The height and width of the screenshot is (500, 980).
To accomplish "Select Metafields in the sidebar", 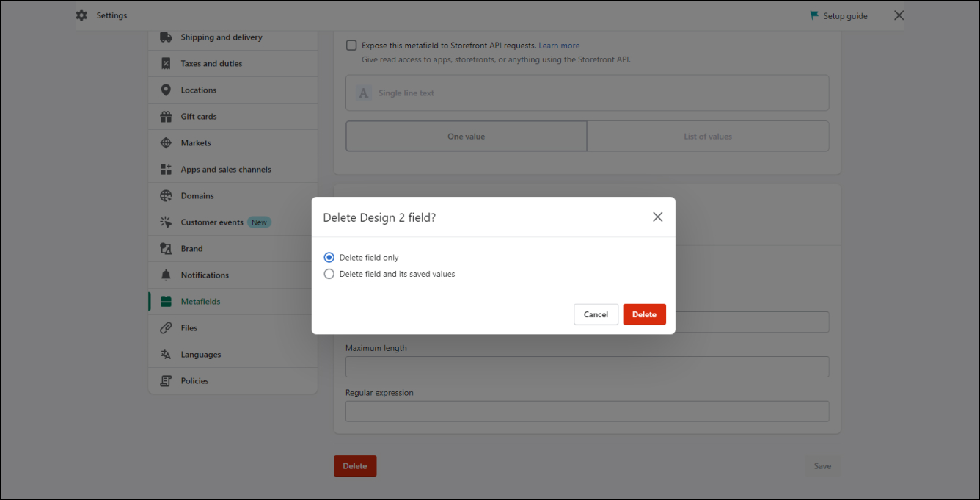I will 233,302.
